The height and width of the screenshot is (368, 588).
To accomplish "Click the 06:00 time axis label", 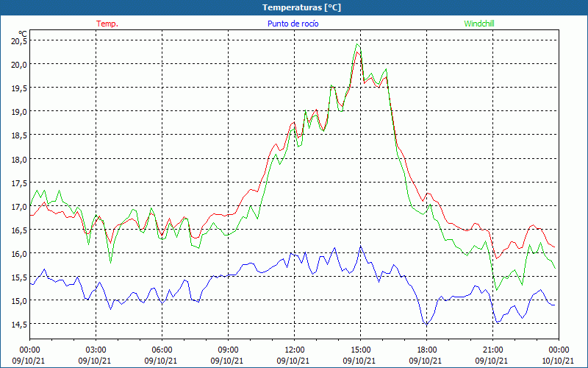I will point(162,350).
